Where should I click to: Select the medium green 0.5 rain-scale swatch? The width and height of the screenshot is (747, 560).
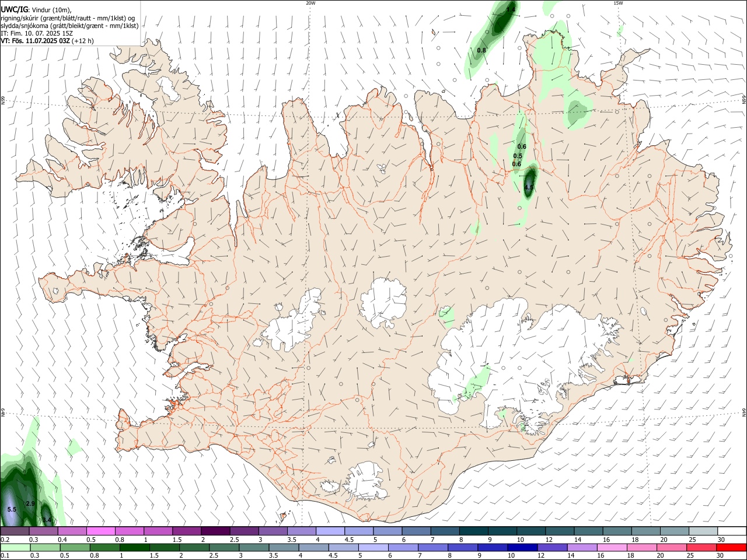[75, 547]
